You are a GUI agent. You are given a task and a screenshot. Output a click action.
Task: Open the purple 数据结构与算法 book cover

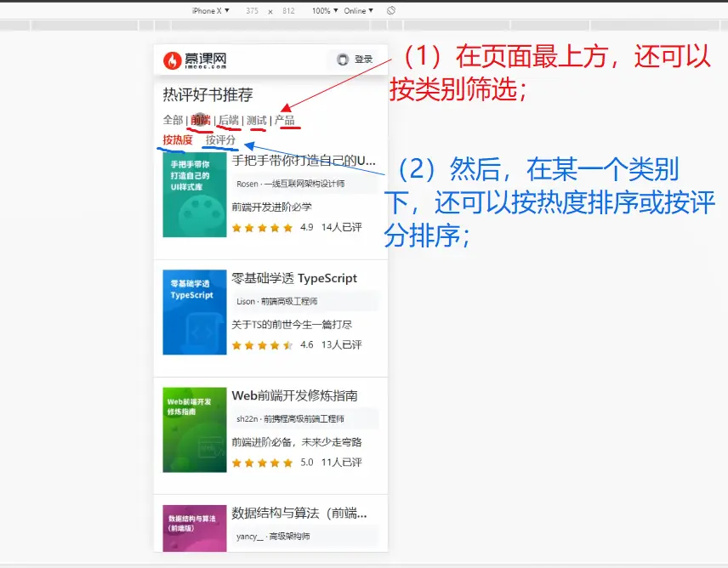195,529
